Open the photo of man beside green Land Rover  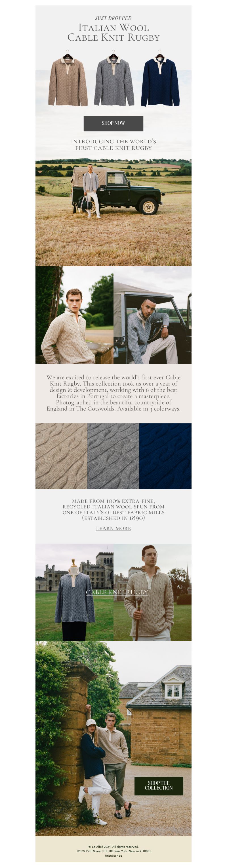[x=113, y=212]
